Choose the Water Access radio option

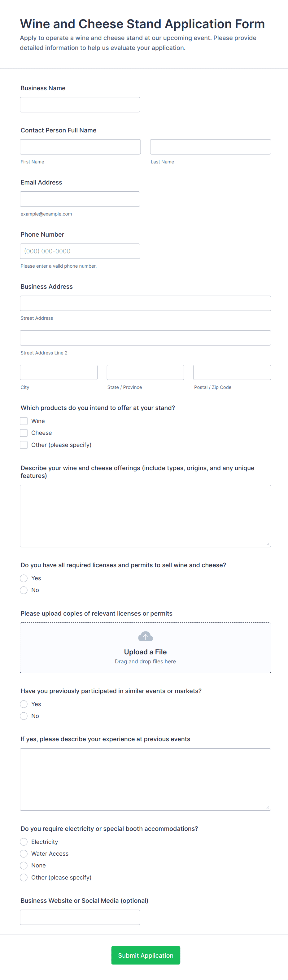pyautogui.click(x=24, y=854)
